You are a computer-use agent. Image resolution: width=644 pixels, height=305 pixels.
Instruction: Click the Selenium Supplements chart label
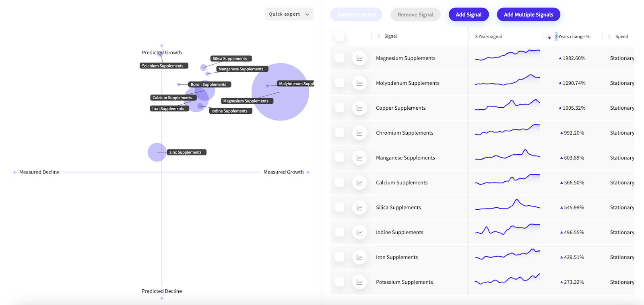pyautogui.click(x=164, y=66)
